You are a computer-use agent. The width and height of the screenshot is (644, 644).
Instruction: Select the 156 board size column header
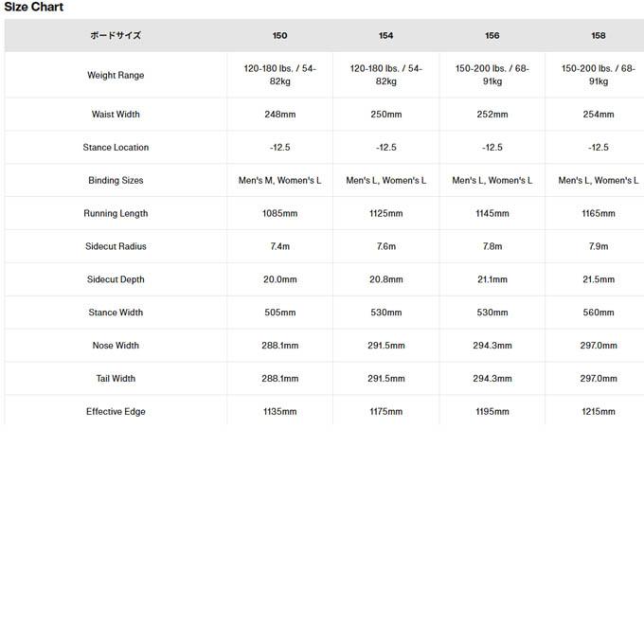(492, 36)
